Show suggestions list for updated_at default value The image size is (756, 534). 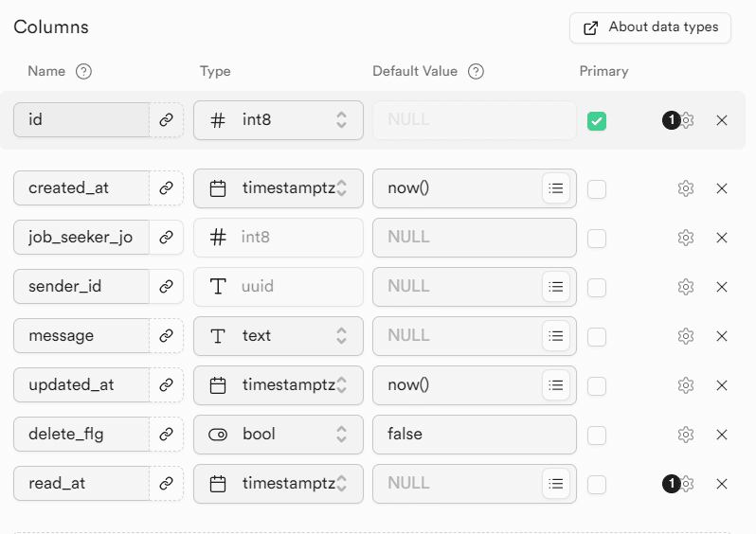556,385
